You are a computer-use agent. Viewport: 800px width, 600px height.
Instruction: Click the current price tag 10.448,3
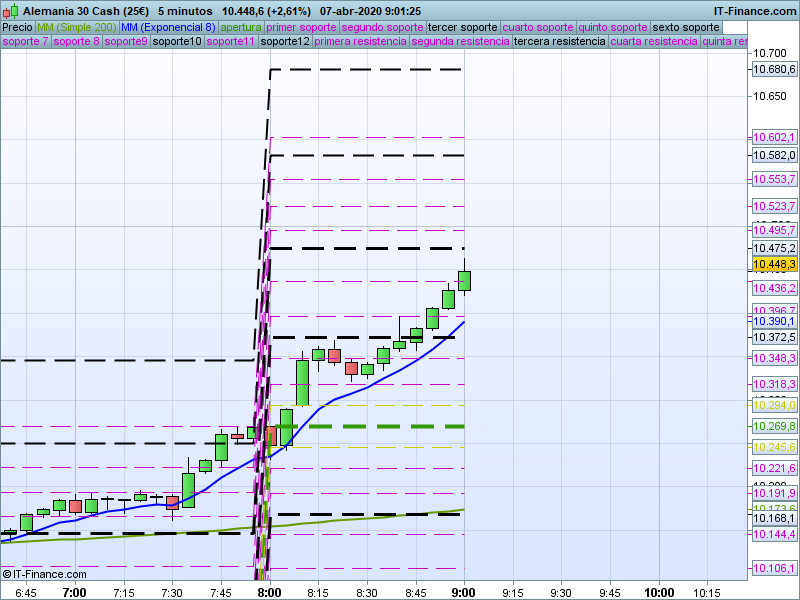[774, 265]
